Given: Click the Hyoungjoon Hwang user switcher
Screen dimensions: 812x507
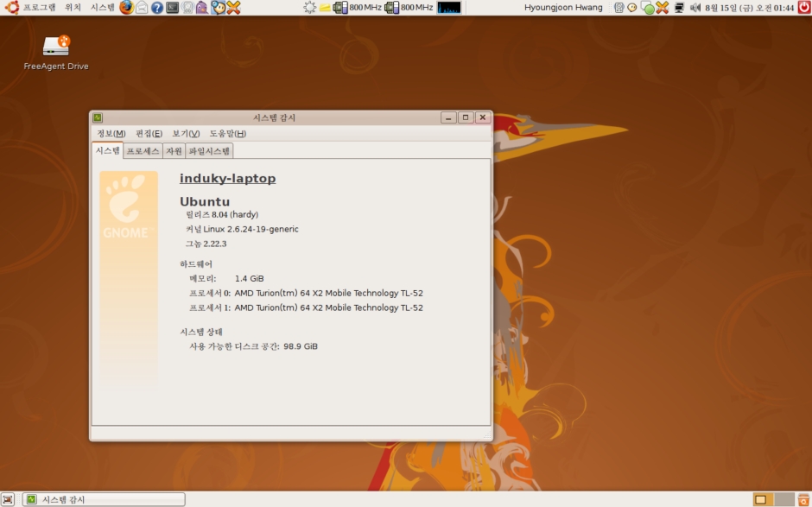Looking at the screenshot, I should pyautogui.click(x=563, y=7).
